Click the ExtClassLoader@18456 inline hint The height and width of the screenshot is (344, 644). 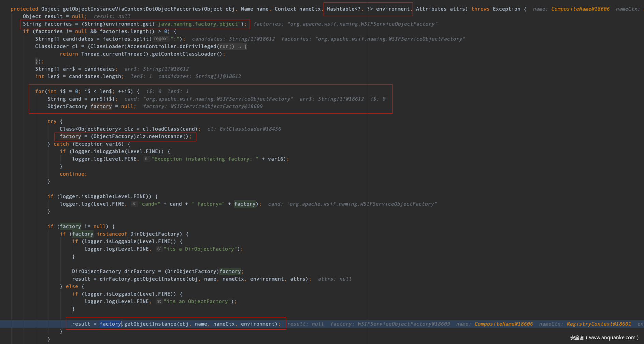point(250,129)
